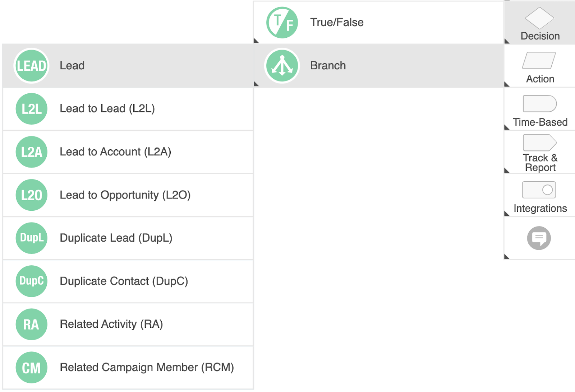This screenshot has height=392, width=575.
Task: Select the Related Campaign Member (RCM) item
Action: coord(147,367)
